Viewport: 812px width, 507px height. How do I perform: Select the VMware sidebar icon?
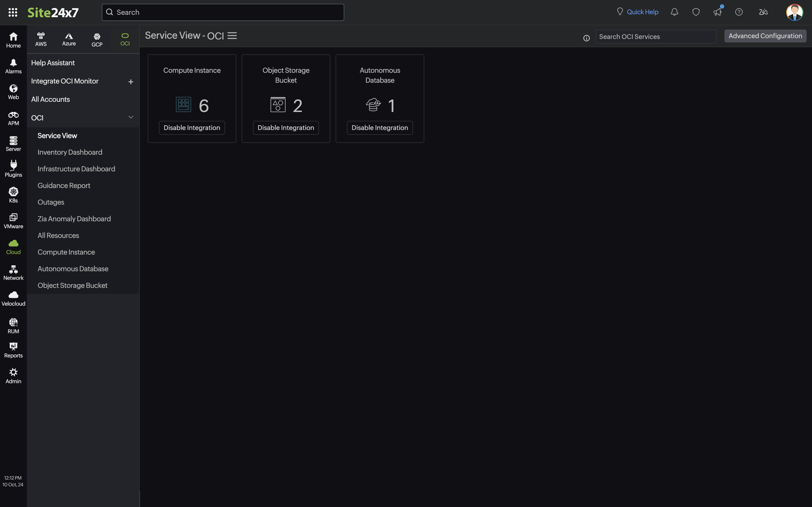[13, 220]
